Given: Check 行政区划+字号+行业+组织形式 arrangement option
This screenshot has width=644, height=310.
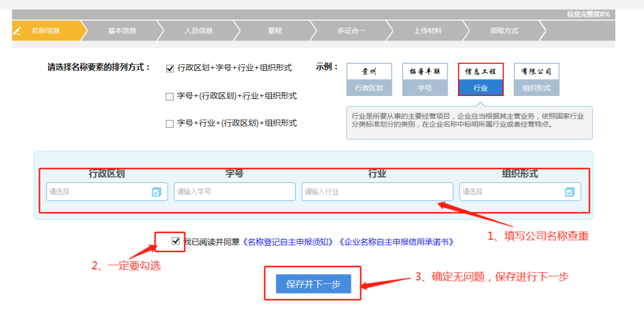Looking at the screenshot, I should [x=169, y=69].
